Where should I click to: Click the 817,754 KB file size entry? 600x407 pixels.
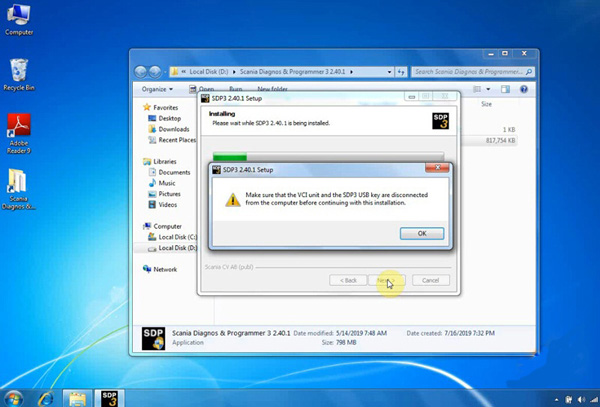pyautogui.click(x=501, y=140)
